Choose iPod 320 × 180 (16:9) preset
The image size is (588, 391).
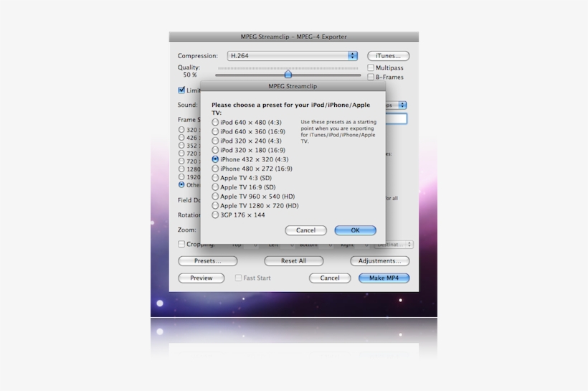pyautogui.click(x=249, y=150)
